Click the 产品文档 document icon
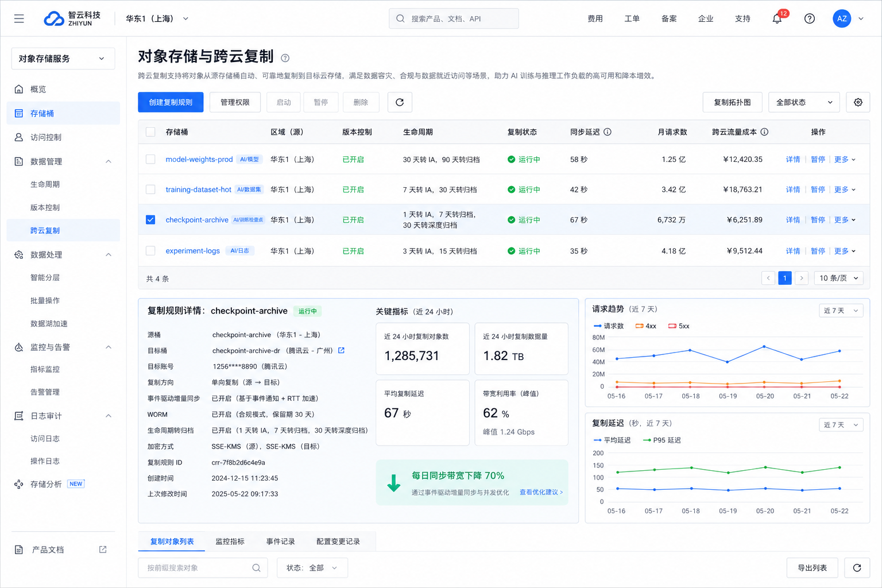This screenshot has height=588, width=882. (19, 550)
